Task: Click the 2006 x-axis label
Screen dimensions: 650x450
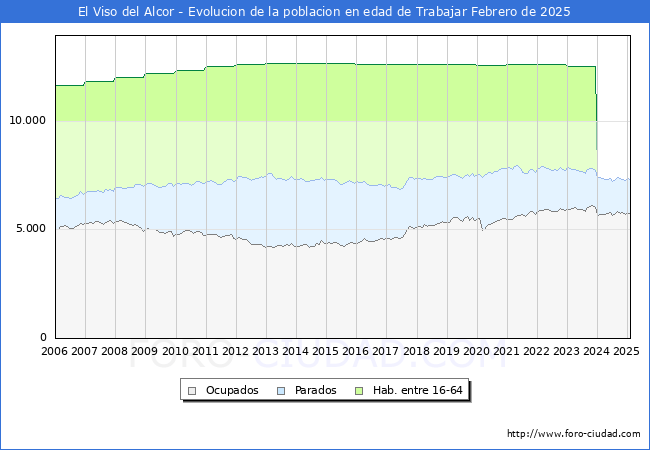Action: click(x=54, y=351)
